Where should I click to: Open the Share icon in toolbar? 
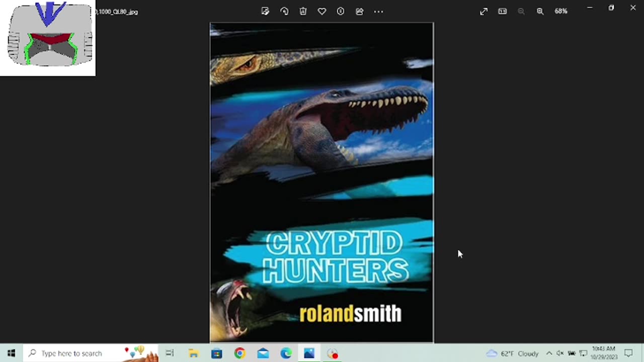point(359,11)
